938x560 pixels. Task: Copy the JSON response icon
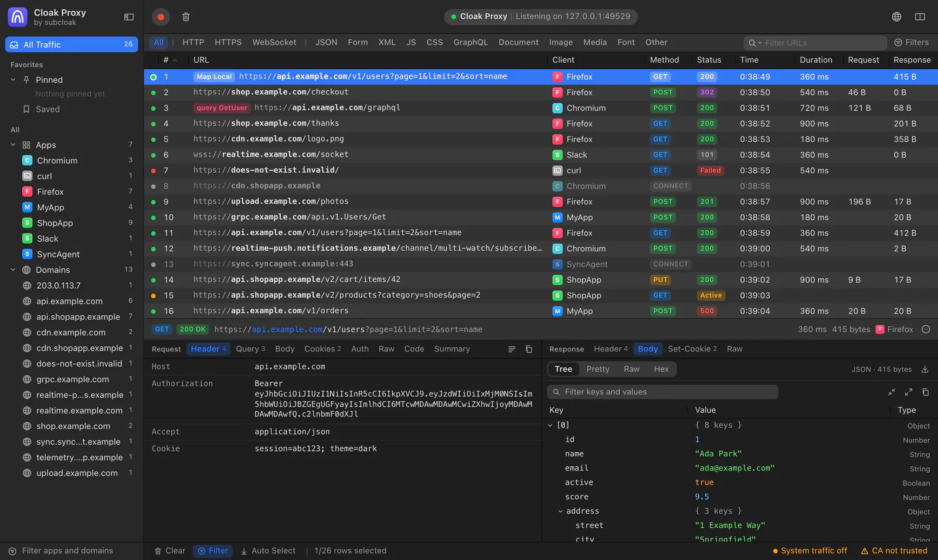point(926,392)
